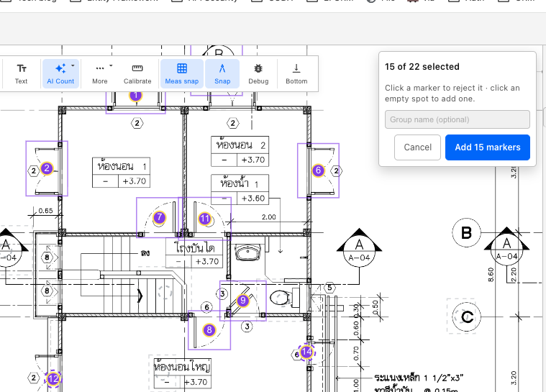This screenshot has height=392, width=546.
Task: Click the "15 of 22 selected" heading
Action: pyautogui.click(x=422, y=66)
